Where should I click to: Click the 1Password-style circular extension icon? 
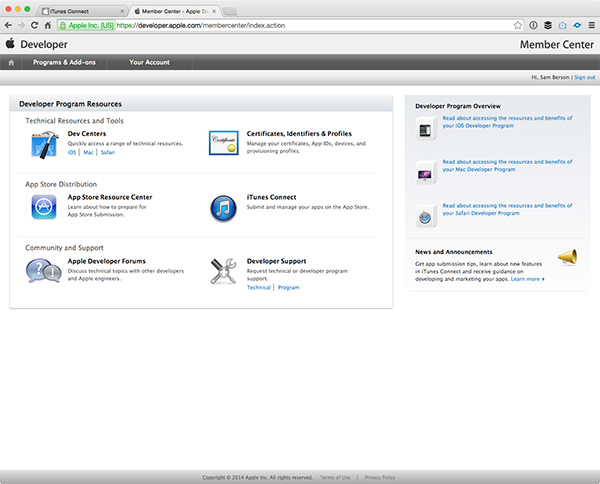click(533, 25)
